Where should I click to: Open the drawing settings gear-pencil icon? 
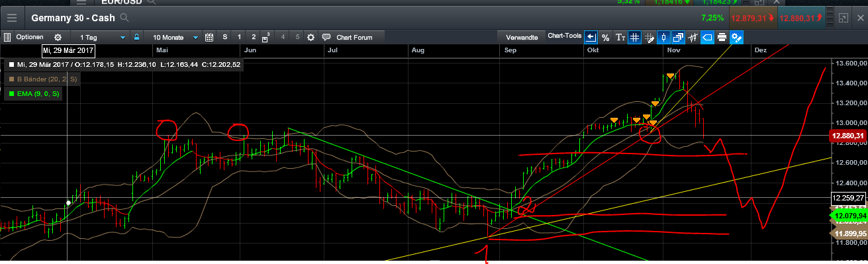737,37
